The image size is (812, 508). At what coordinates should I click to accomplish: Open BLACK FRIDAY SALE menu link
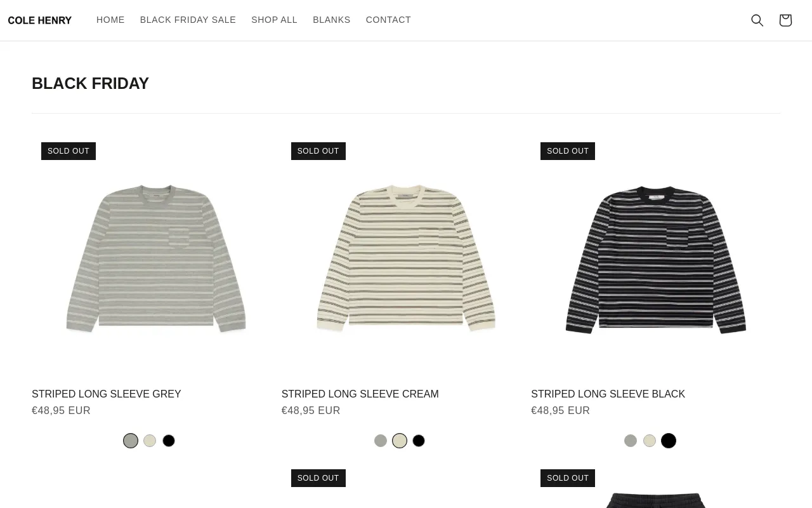tap(188, 20)
